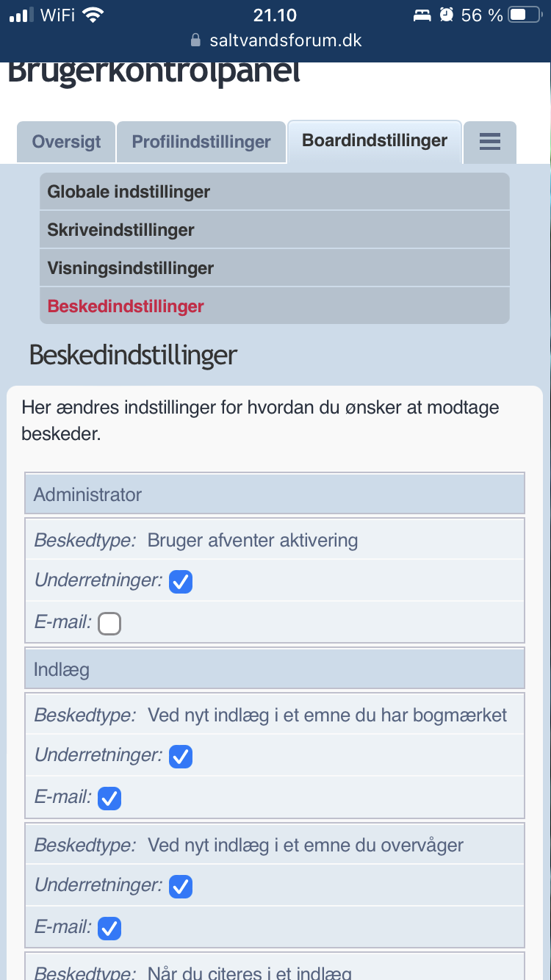This screenshot has width=551, height=980.
Task: Tap the clock showing 21.10
Action: [275, 15]
